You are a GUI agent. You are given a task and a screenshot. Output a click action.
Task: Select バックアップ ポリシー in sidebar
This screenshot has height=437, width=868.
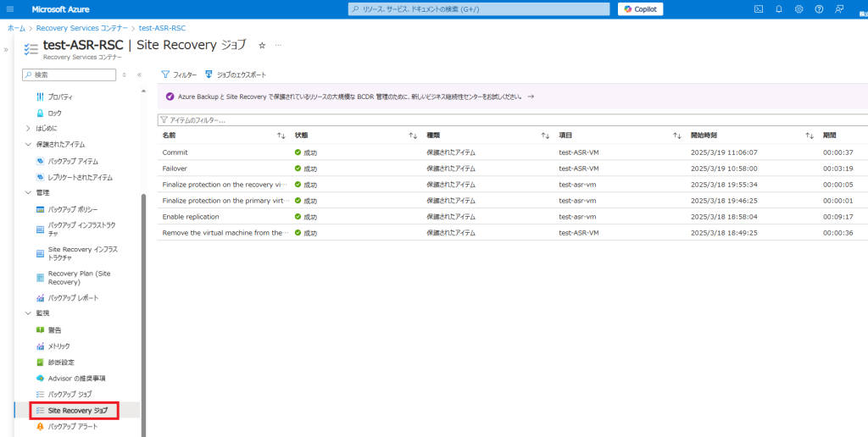pos(72,209)
